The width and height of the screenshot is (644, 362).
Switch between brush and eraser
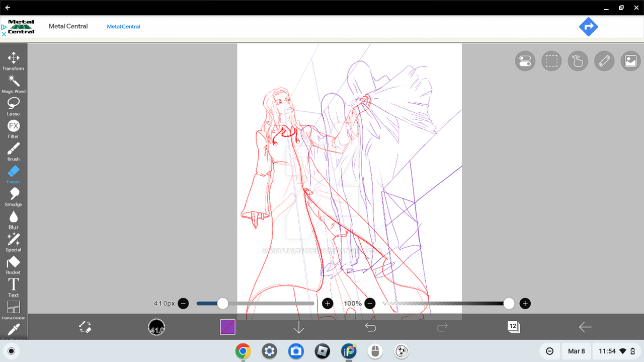[x=85, y=327]
